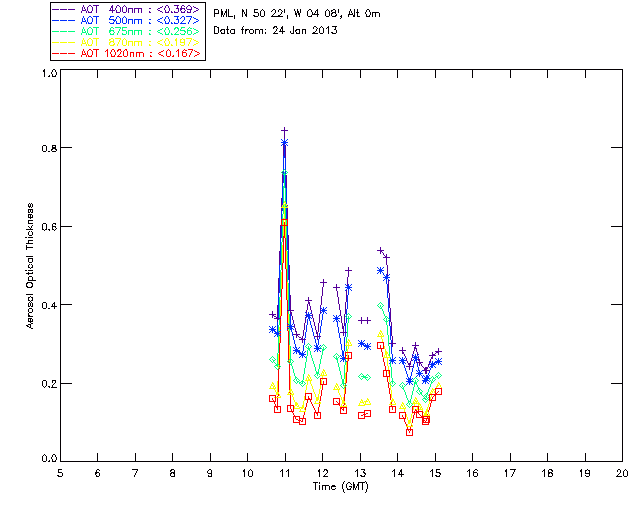Screen dimensions: 640x512
Task: Click the 1.0 y-axis tick label
Action: (x=49, y=73)
